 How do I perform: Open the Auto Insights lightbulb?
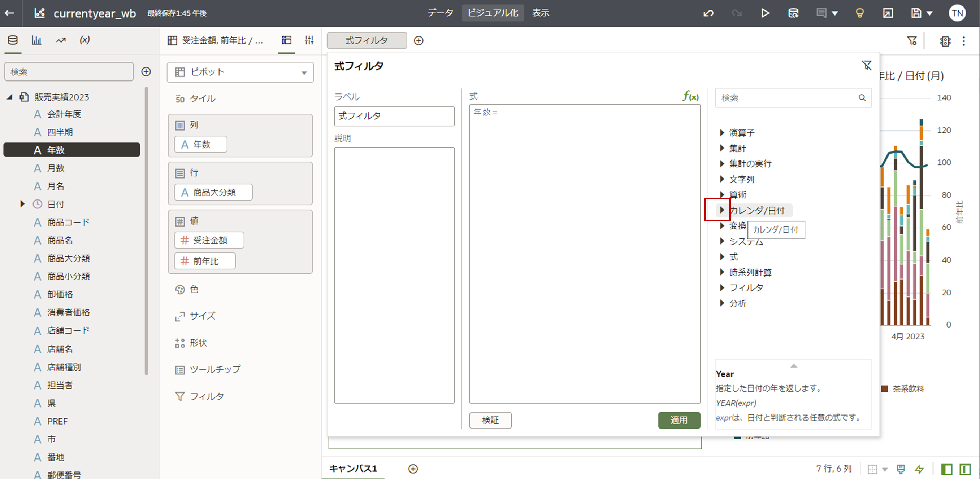(859, 13)
